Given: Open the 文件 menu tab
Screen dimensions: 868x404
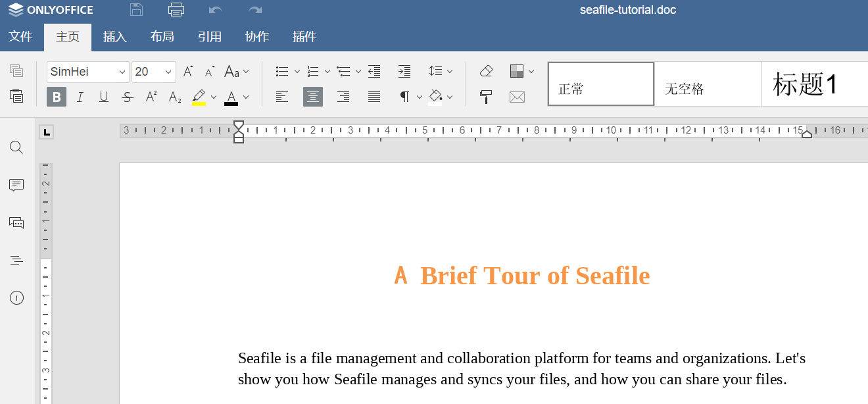Looking at the screenshot, I should tap(20, 37).
